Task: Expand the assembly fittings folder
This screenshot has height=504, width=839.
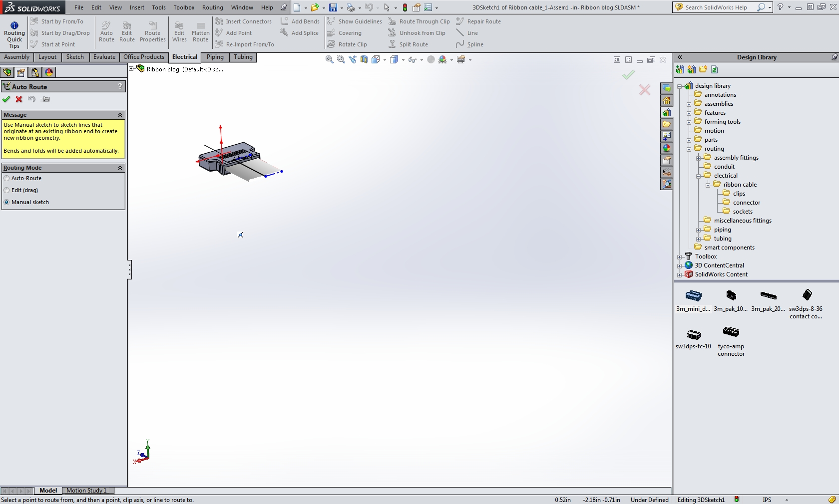Action: (x=699, y=158)
